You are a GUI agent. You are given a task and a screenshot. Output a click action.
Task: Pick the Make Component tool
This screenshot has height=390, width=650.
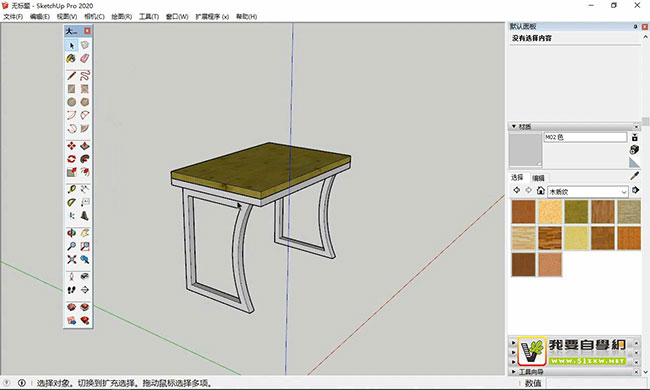click(x=85, y=45)
